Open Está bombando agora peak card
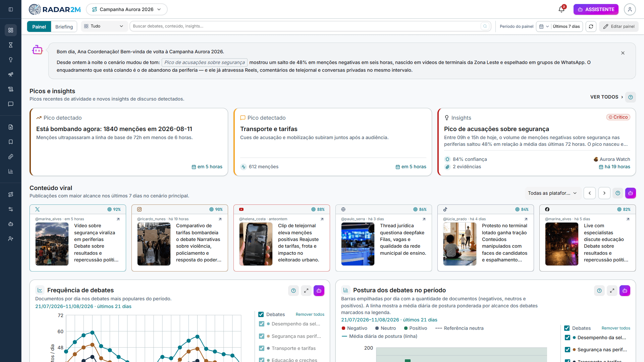The height and width of the screenshot is (362, 644). pos(129,142)
